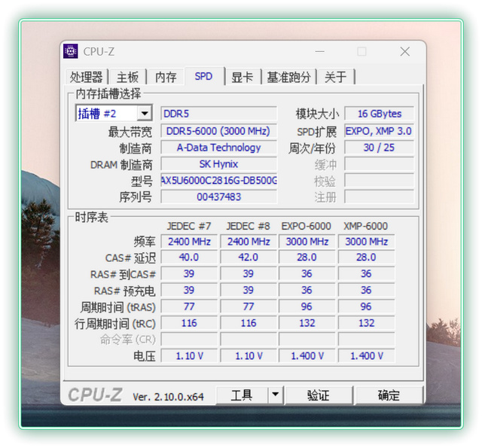Select the EXPO, XMP 3.0 SPD extension field
This screenshot has width=482, height=448.
pos(380,131)
